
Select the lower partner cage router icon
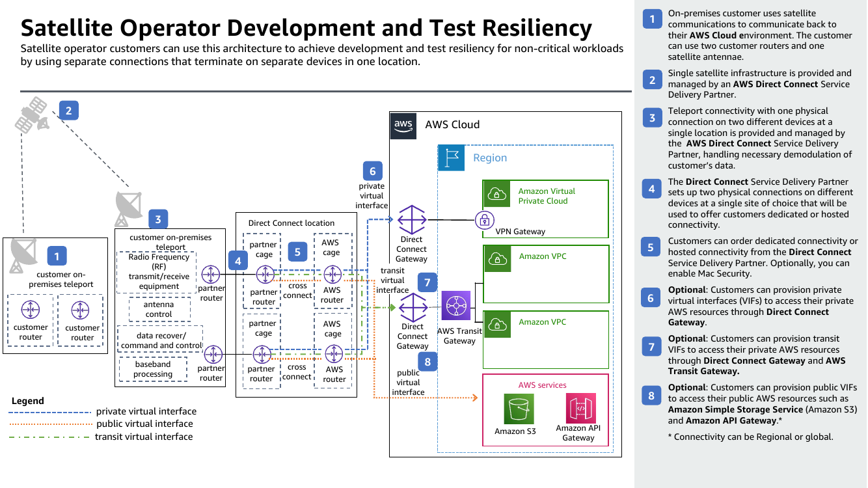(262, 355)
